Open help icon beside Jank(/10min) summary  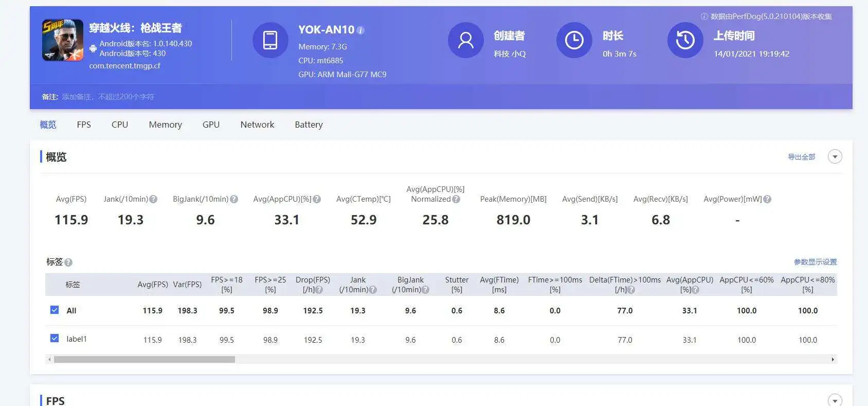coord(153,199)
